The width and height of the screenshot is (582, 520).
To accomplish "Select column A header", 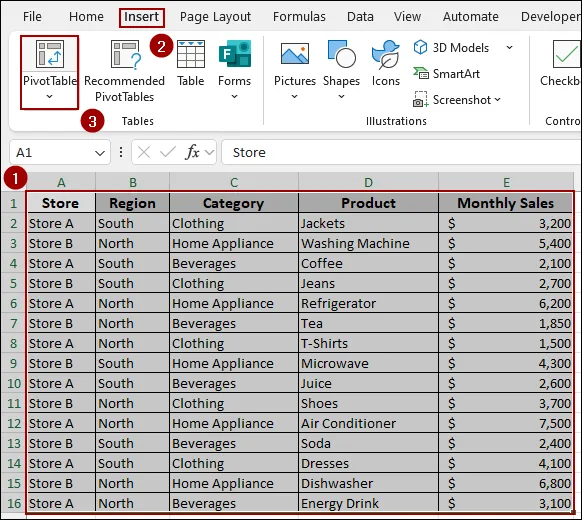I will [x=61, y=182].
